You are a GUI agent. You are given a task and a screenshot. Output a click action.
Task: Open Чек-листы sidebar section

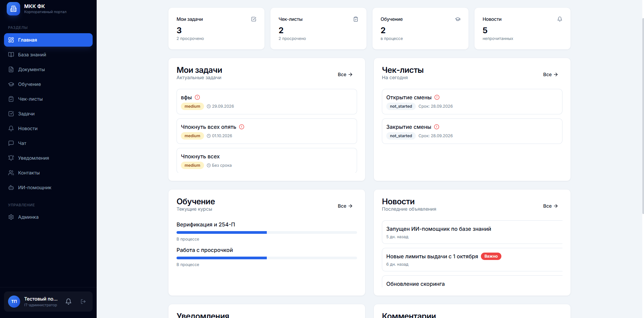tap(48, 99)
